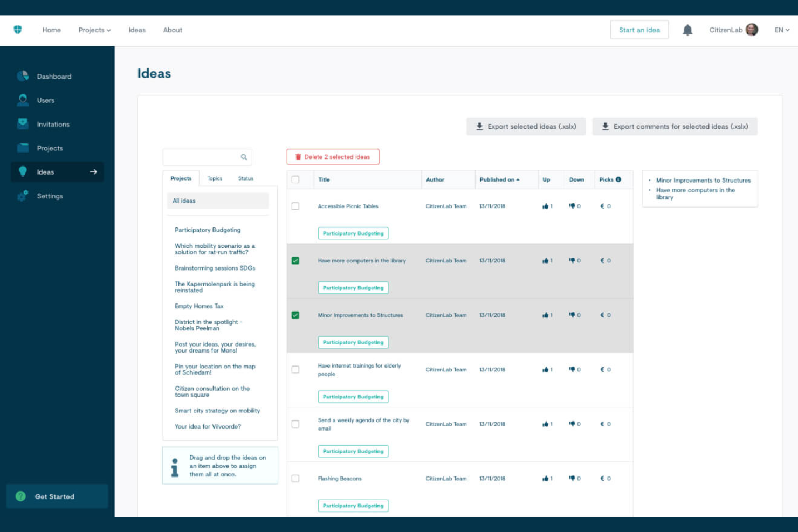
Task: Check the Accessible Picnic Tables checkbox
Action: pyautogui.click(x=295, y=206)
